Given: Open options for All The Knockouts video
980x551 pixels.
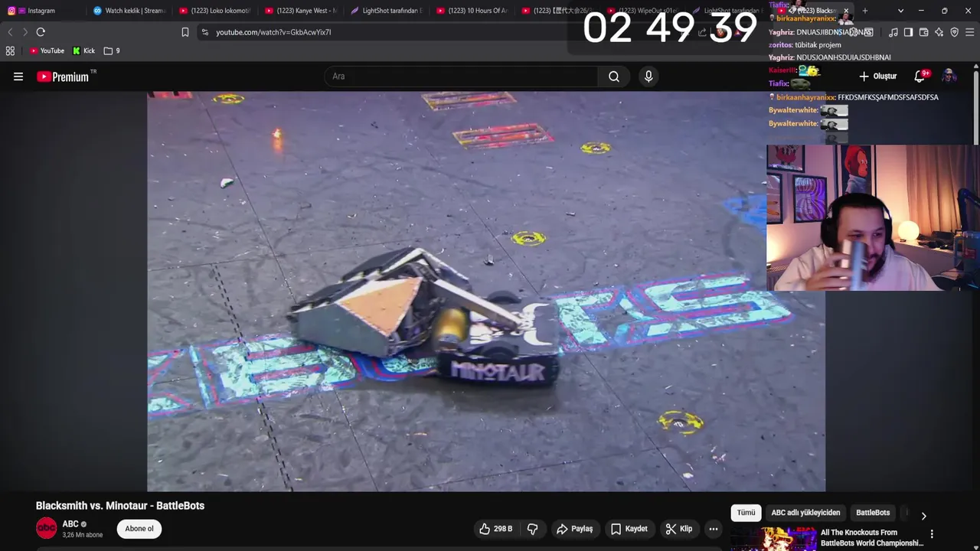Looking at the screenshot, I should tap(932, 534).
